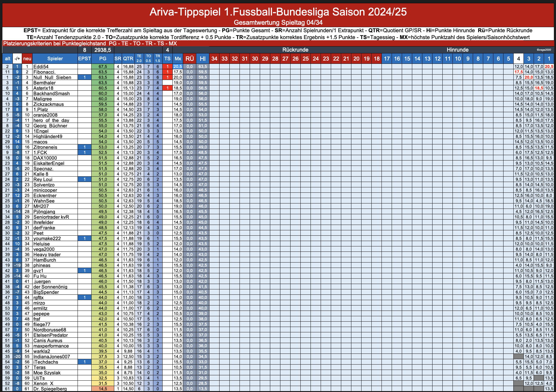Viewport: 556px width, 392px height.
Task: Select player name 'Canis Aureus'
Action: [48, 340]
